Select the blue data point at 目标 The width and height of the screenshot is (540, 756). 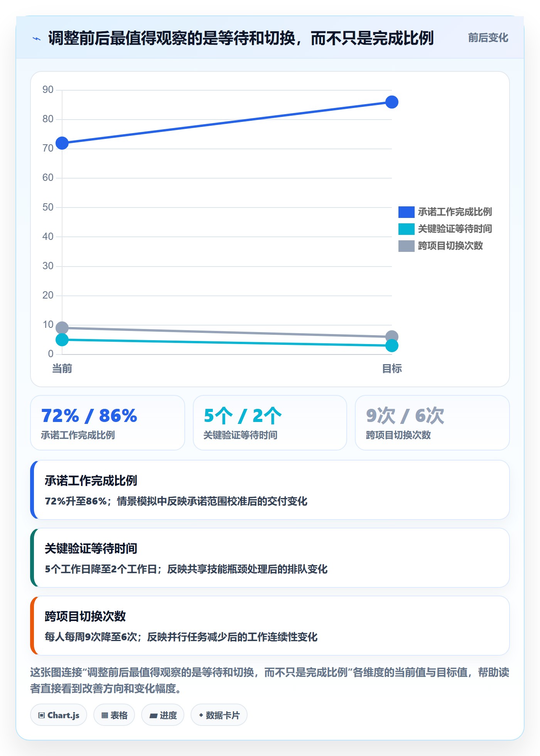tap(391, 102)
